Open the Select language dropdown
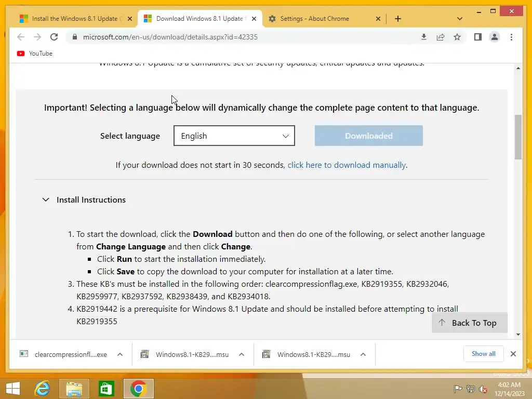The height and width of the screenshot is (399, 532). [234, 136]
